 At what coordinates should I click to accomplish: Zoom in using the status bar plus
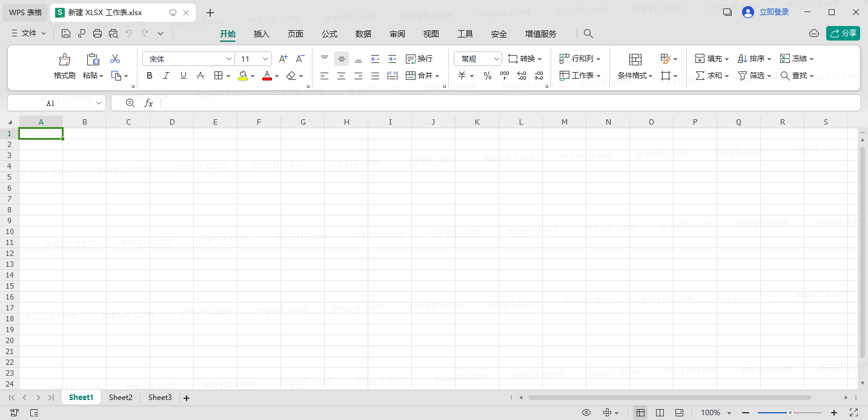tap(834, 413)
